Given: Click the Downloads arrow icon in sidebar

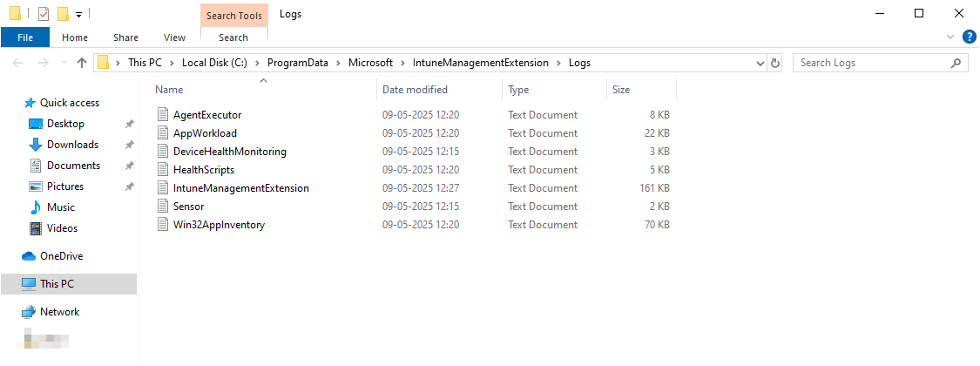Looking at the screenshot, I should 36,145.
